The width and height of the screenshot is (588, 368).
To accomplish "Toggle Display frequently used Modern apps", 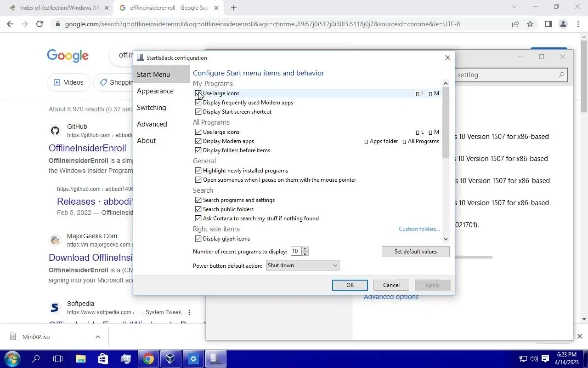I will pos(198,103).
